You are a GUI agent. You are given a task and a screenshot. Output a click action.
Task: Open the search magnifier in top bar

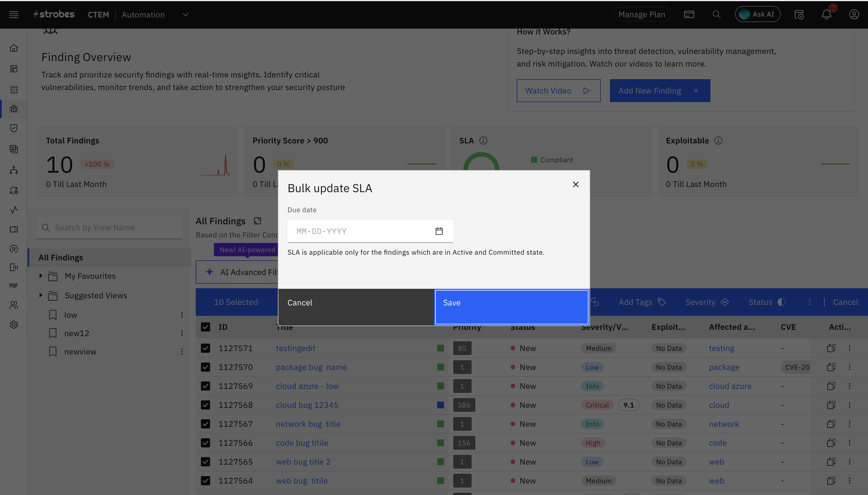pyautogui.click(x=716, y=15)
